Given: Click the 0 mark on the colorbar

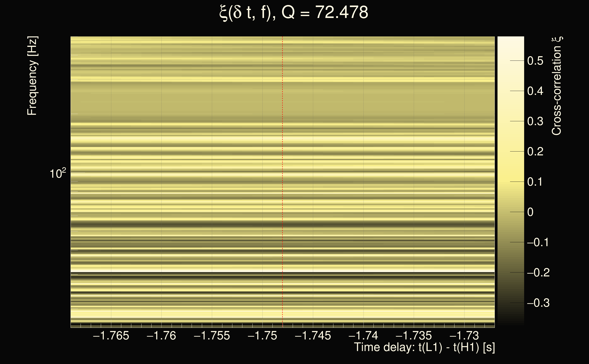Looking at the screenshot, I should click(x=530, y=212).
